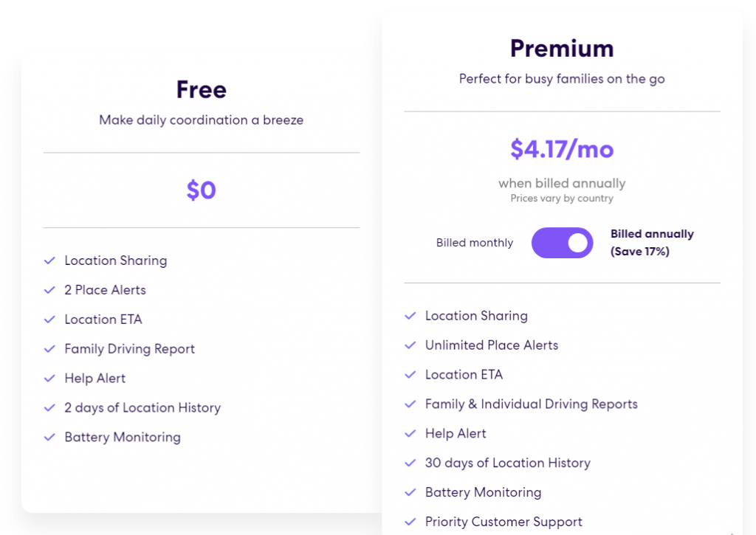Select the Unlimited Place Alerts checkmark in Premium
The image size is (756, 535).
[x=410, y=345]
